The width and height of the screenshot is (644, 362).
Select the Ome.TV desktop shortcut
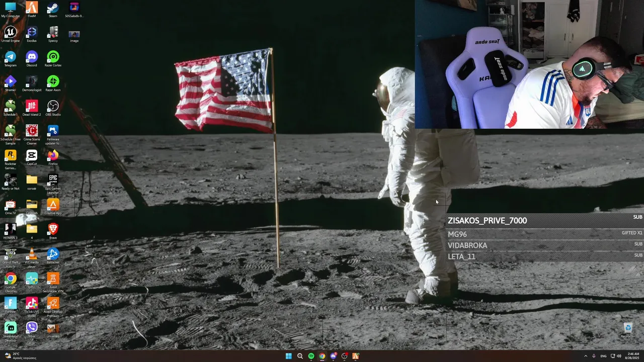[x=11, y=207]
